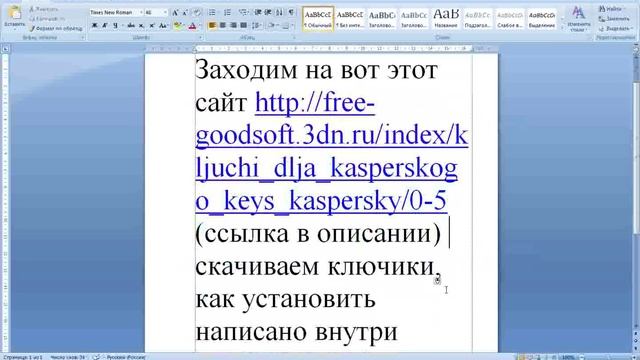The image size is (640, 360).
Task: Select the Выделение style
Action: [542, 19]
